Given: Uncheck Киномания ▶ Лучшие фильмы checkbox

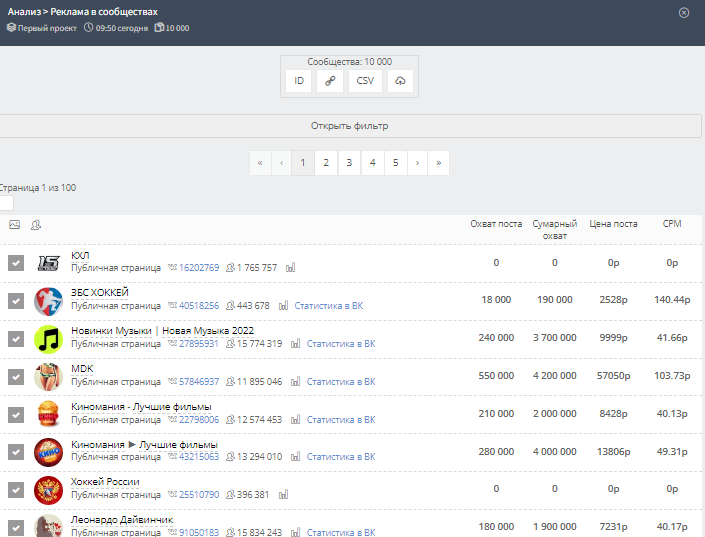Looking at the screenshot, I should [16, 452].
